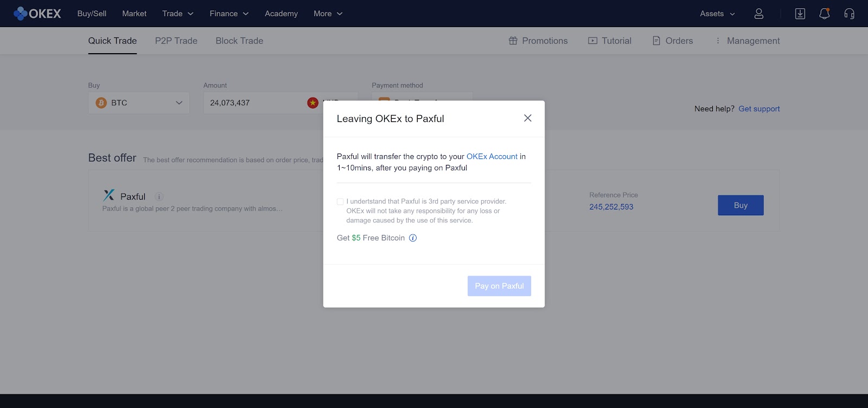
Task: Open the headset support icon
Action: click(850, 14)
